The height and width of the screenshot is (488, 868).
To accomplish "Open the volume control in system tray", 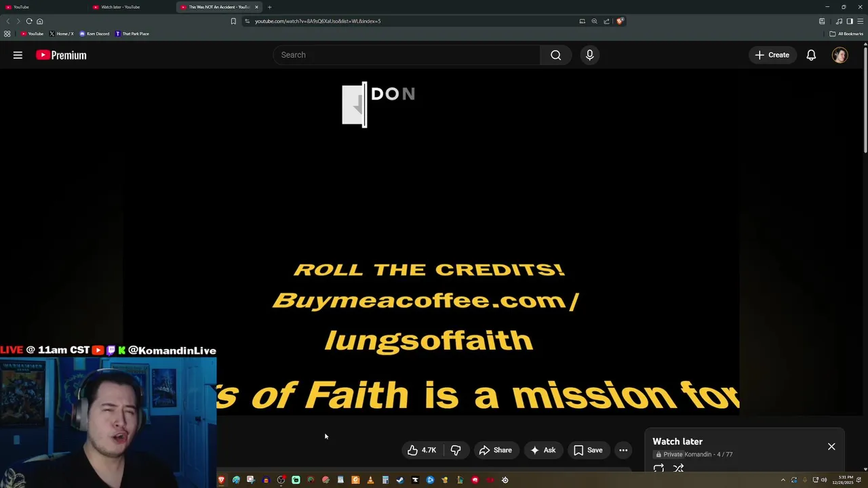I will pos(824,480).
